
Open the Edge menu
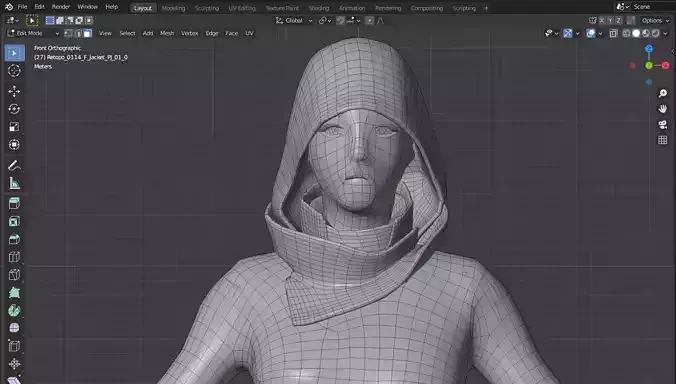[x=212, y=33]
